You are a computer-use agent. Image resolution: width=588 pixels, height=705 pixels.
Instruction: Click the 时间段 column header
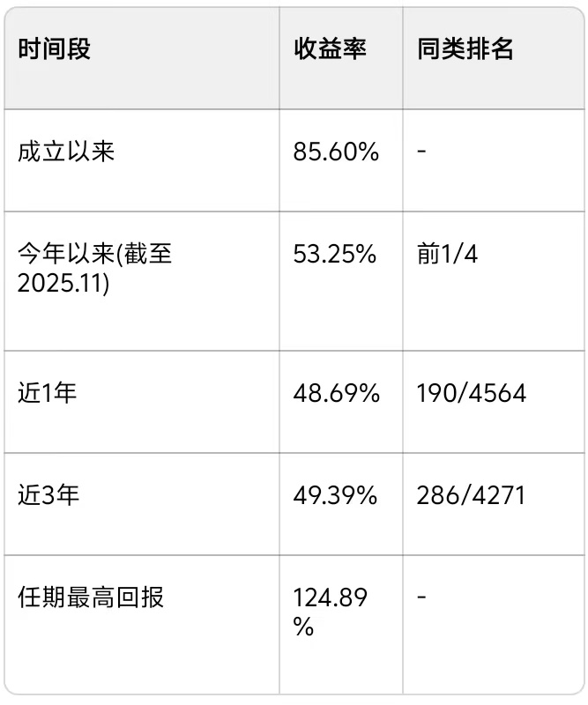[54, 48]
